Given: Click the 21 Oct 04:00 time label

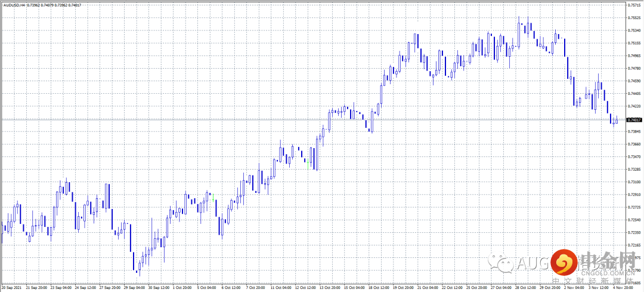Looking at the screenshot, I should point(429,287).
